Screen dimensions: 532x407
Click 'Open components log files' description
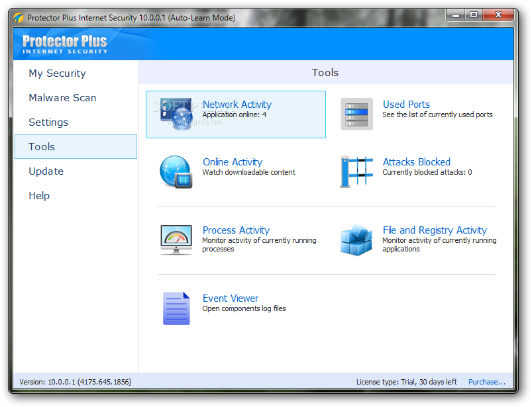[x=244, y=308]
